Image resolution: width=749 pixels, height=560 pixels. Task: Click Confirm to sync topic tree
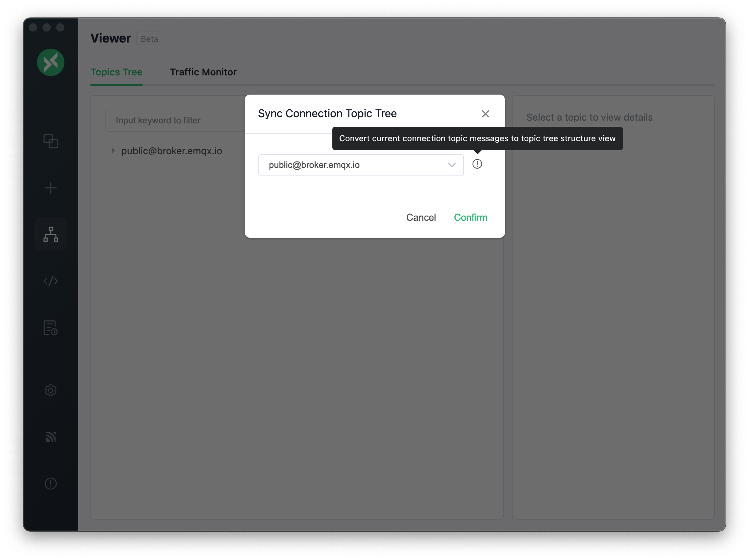point(470,217)
